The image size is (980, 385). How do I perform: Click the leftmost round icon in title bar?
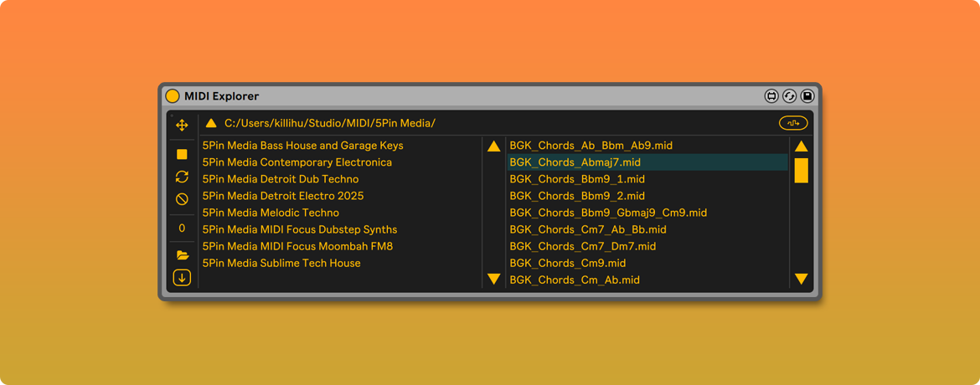tap(771, 96)
